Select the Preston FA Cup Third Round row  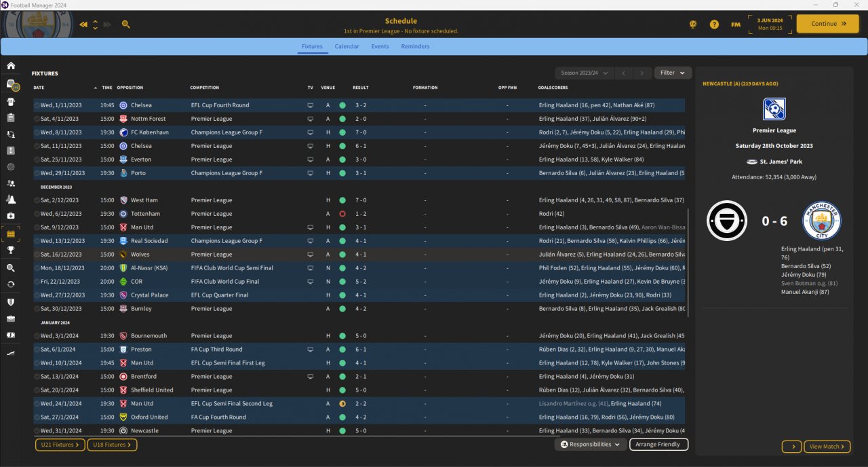tap(359, 350)
